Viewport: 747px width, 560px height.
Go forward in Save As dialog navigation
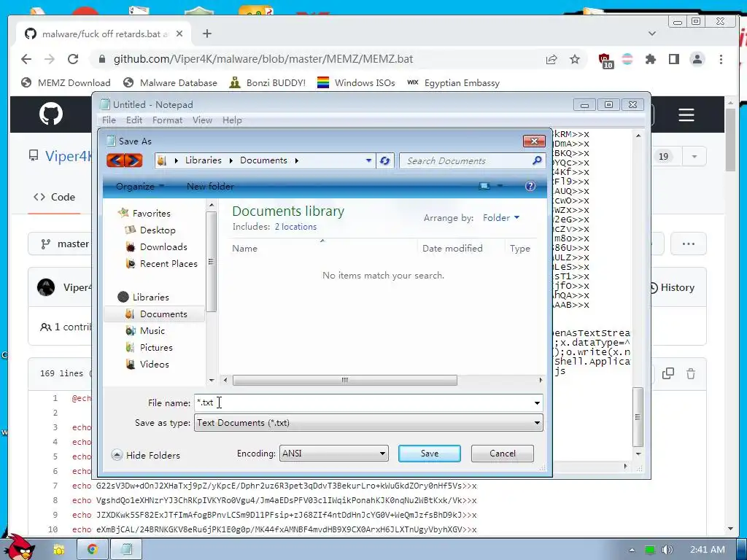pos(134,160)
